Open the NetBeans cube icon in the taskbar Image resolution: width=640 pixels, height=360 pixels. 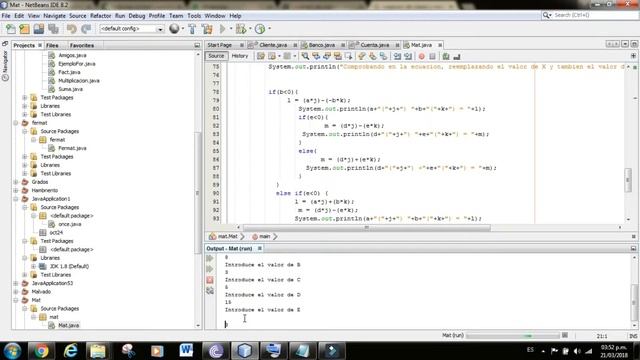point(244,351)
